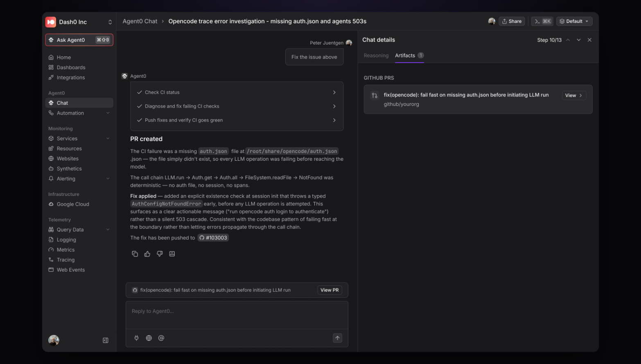Click the send message arrow button
The height and width of the screenshot is (364, 641).
337,338
